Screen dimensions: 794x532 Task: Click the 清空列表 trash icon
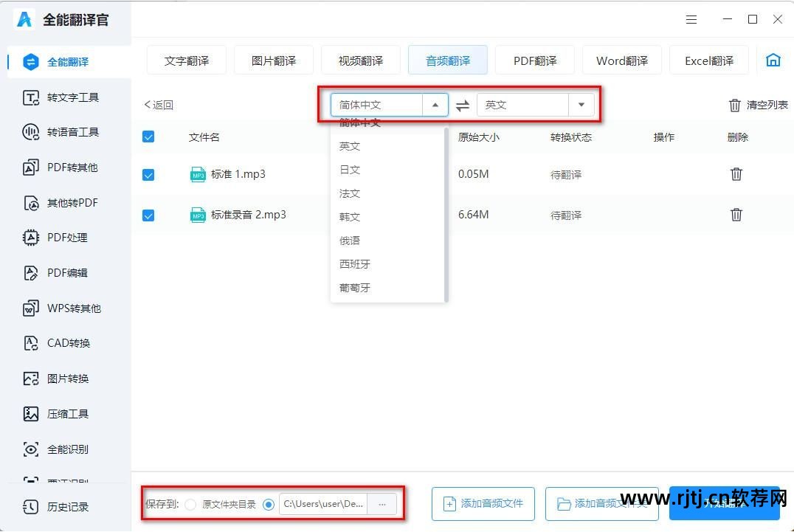coord(734,106)
